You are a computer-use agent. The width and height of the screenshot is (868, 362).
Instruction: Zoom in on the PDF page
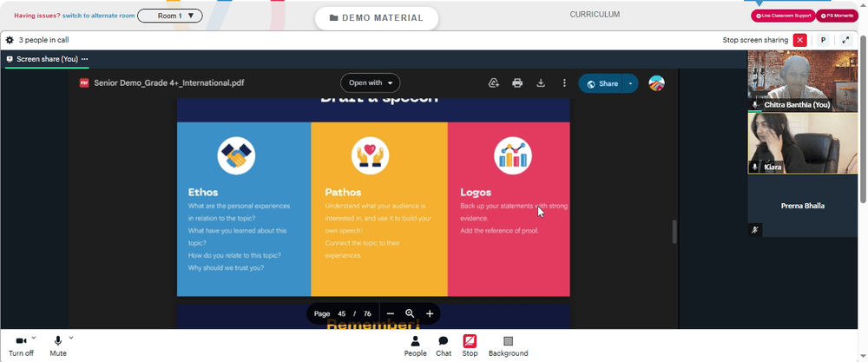coord(429,313)
